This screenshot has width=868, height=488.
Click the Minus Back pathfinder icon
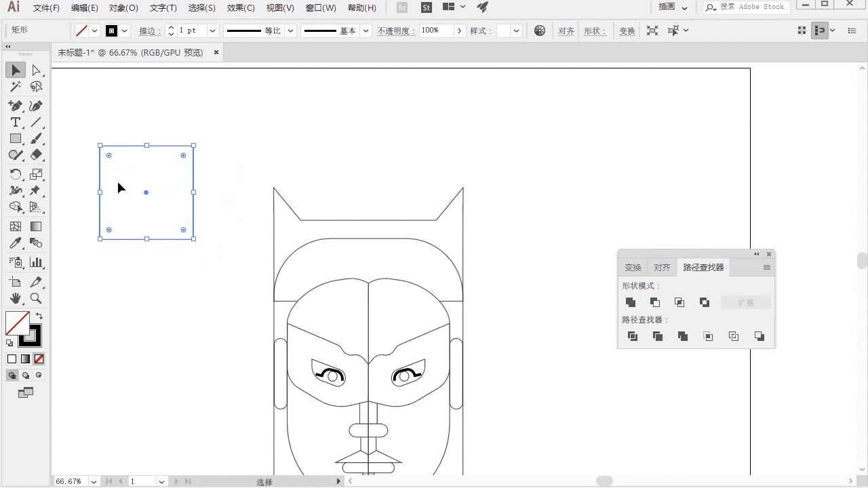pos(759,336)
